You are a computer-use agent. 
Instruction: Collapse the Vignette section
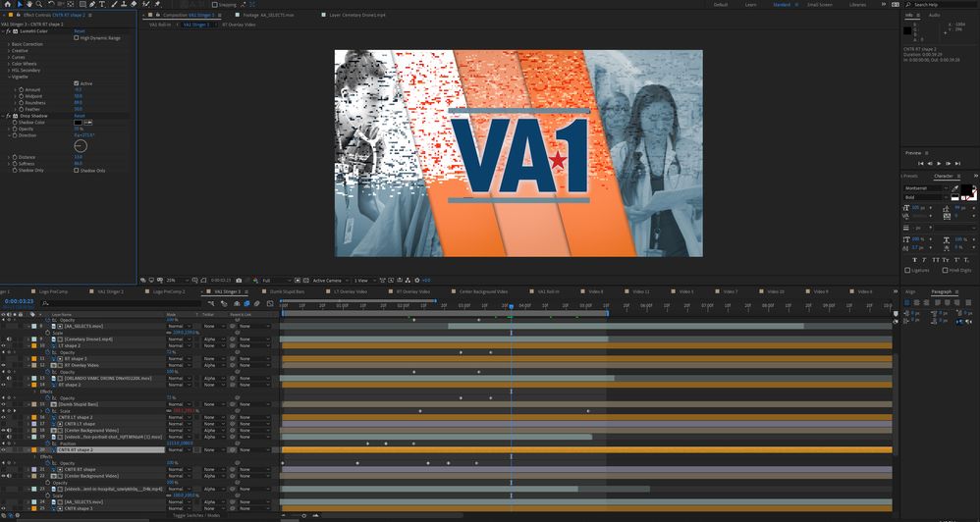(9, 77)
